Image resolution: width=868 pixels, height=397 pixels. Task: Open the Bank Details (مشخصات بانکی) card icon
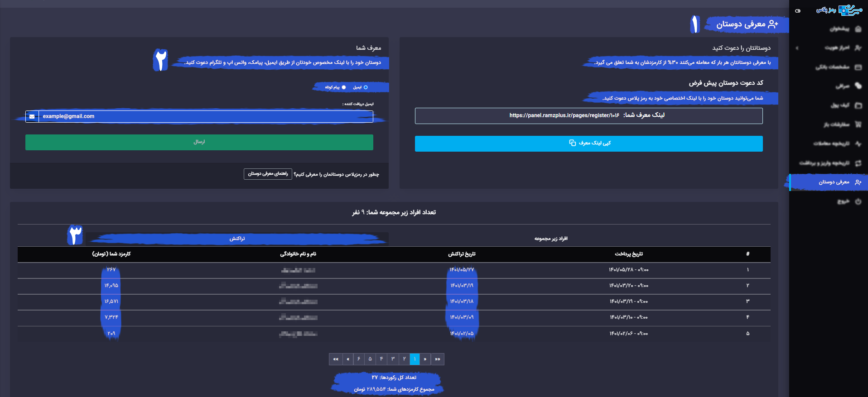click(x=858, y=67)
